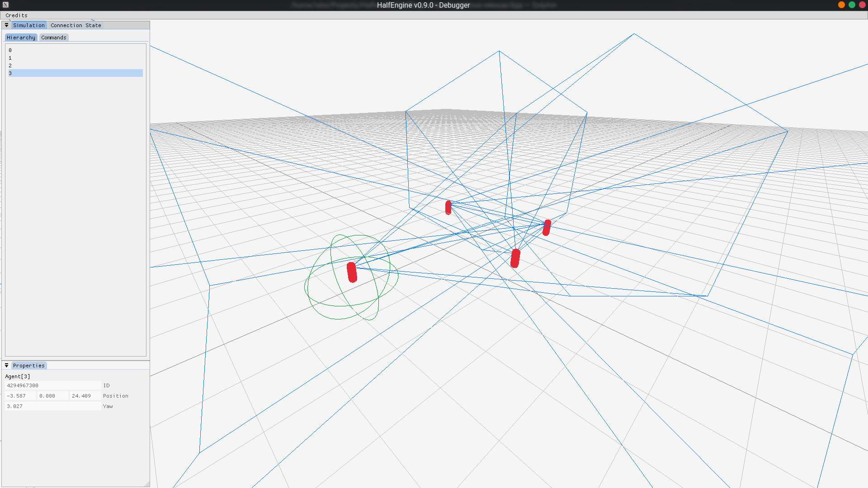
Task: Select agent 0 in the hierarchy list
Action: point(10,50)
